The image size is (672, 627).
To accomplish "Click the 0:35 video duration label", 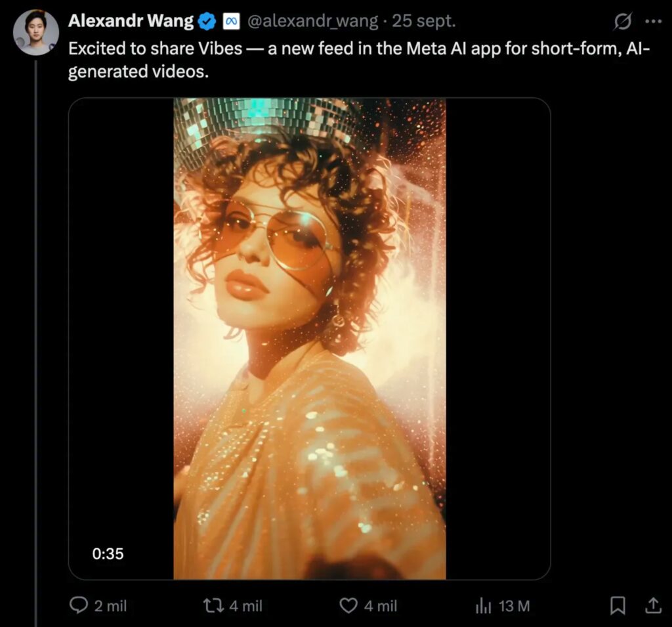I will 108,553.
